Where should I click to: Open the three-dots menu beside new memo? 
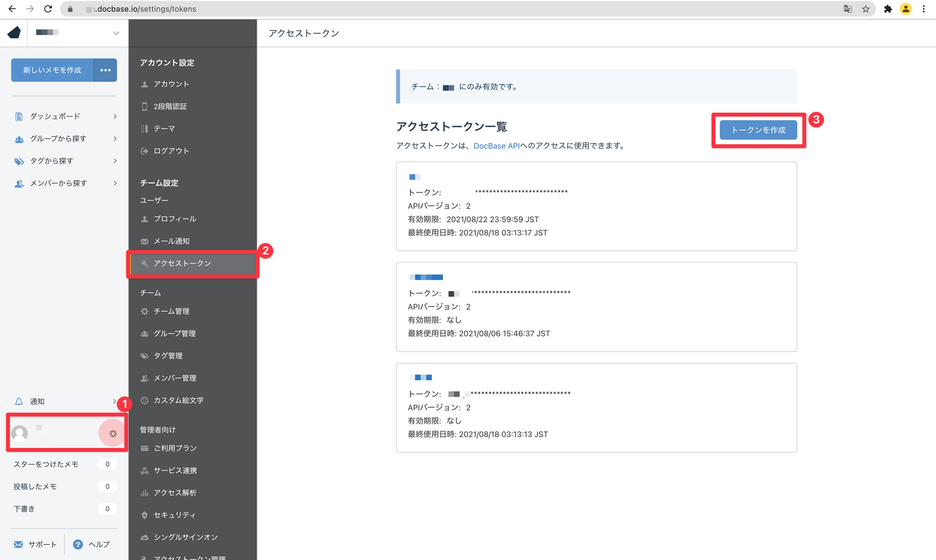click(x=106, y=70)
